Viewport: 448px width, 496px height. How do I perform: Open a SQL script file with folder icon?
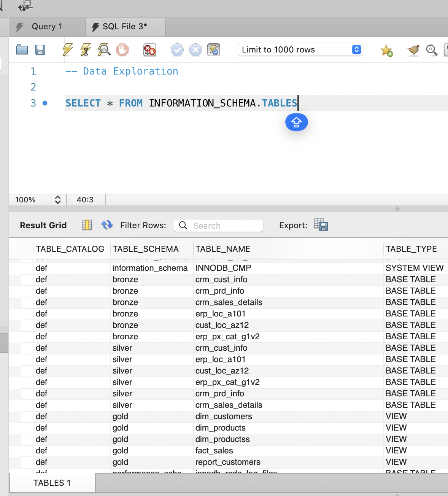click(x=22, y=50)
